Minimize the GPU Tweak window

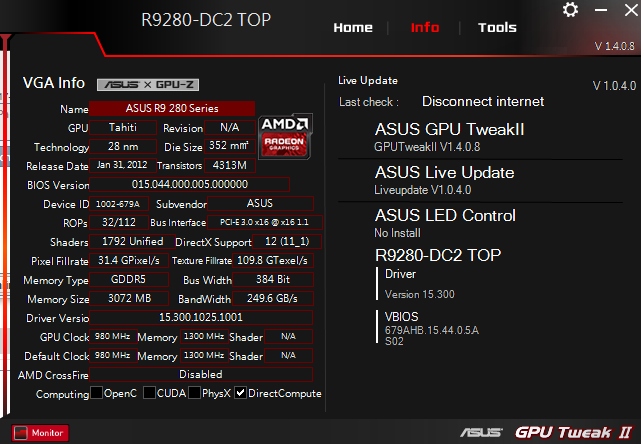601,10
